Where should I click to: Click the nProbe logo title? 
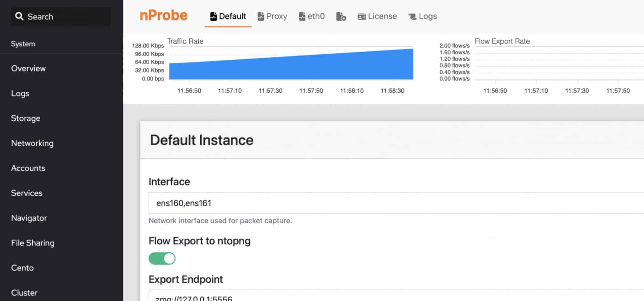[164, 16]
